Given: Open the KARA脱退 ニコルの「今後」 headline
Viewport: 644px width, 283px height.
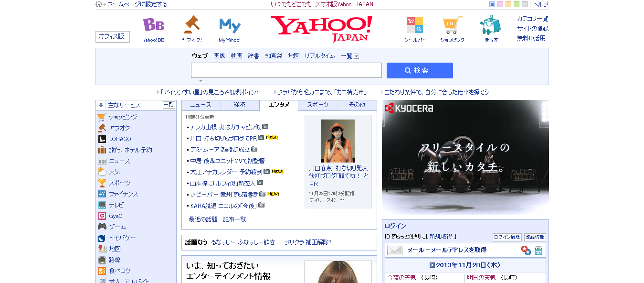Looking at the screenshot, I should click(223, 206).
